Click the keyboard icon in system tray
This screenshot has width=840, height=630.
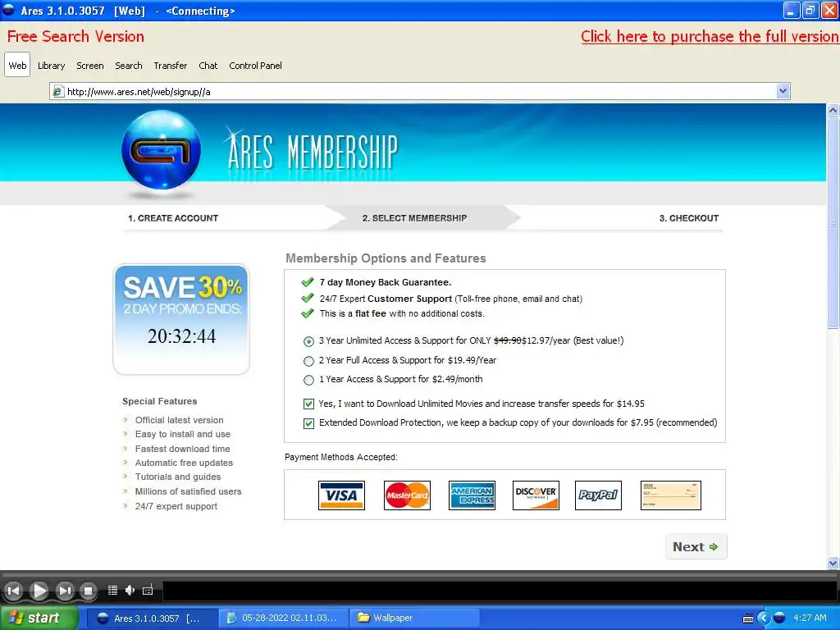click(748, 619)
